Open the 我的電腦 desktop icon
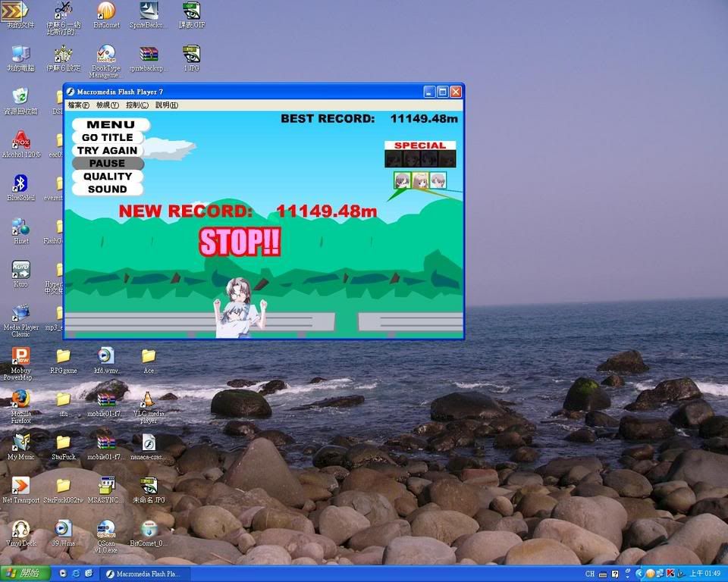728x582 pixels. coord(20,59)
